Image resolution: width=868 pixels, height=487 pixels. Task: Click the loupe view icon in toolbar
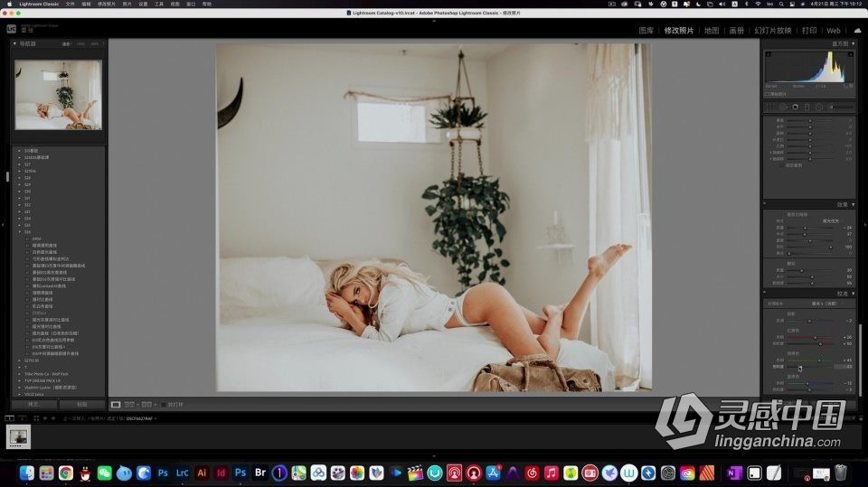(116, 404)
